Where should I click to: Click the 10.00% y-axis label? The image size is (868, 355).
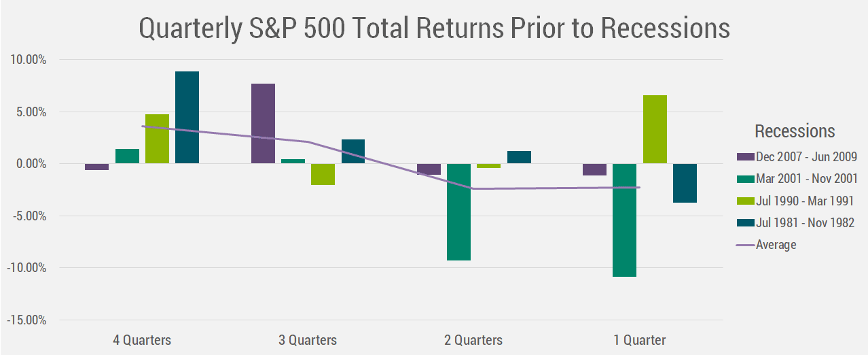pyautogui.click(x=28, y=60)
